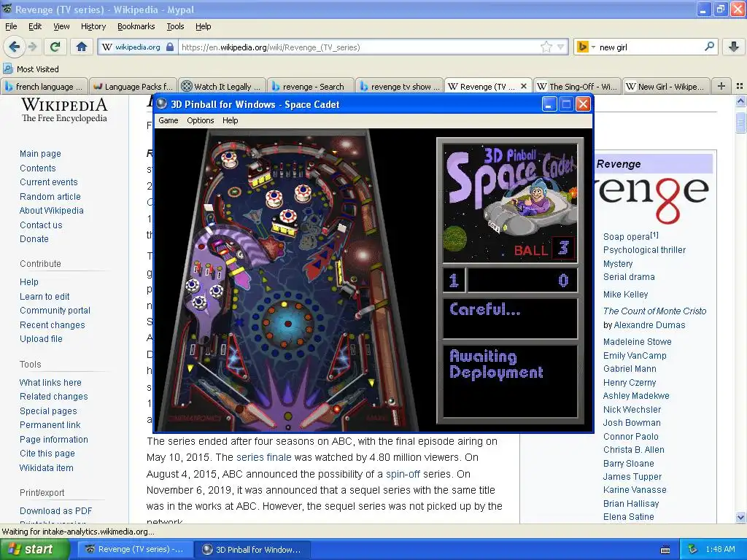This screenshot has height=560, width=747.
Task: Click the Wikipedia logo wordmark
Action: coord(64,110)
